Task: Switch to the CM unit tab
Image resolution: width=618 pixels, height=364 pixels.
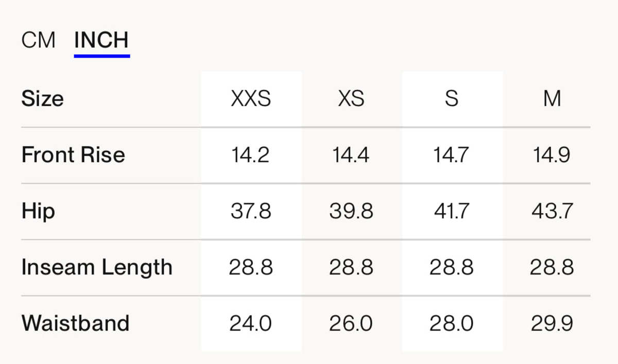Action: (38, 40)
